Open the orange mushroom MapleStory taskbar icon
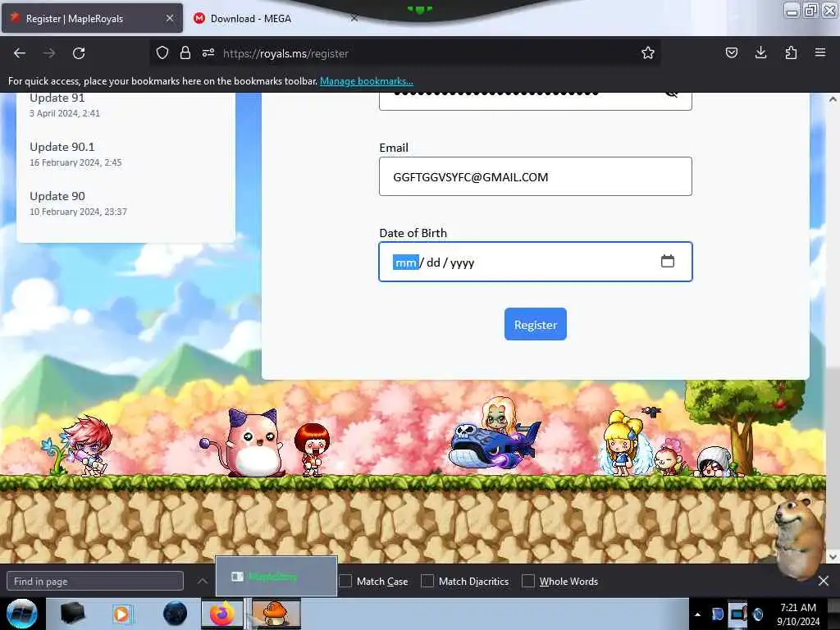 coord(276,614)
